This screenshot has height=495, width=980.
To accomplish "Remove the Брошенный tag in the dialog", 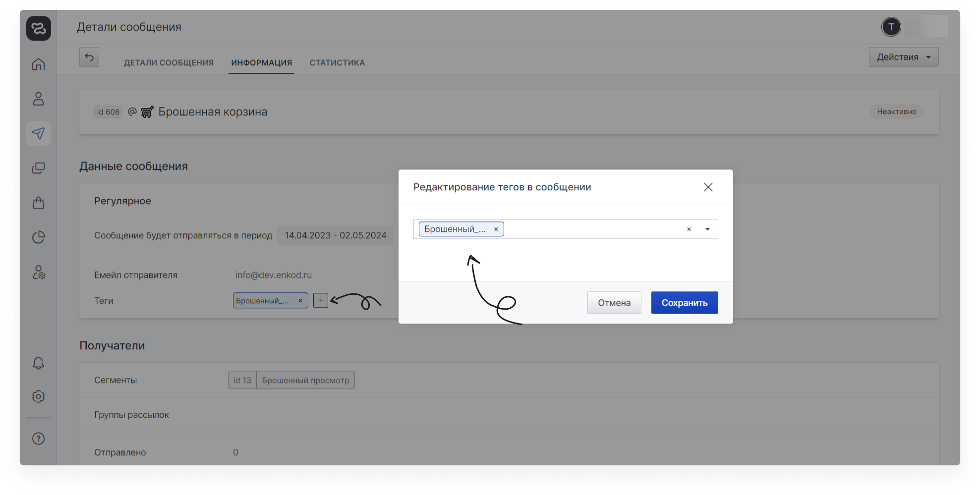I will point(496,229).
